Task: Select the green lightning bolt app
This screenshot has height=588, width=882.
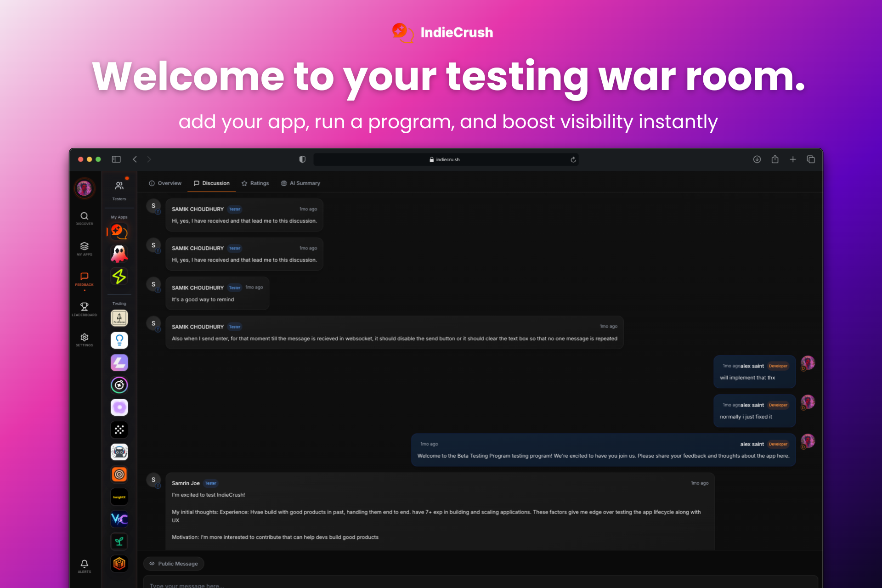Action: (119, 277)
